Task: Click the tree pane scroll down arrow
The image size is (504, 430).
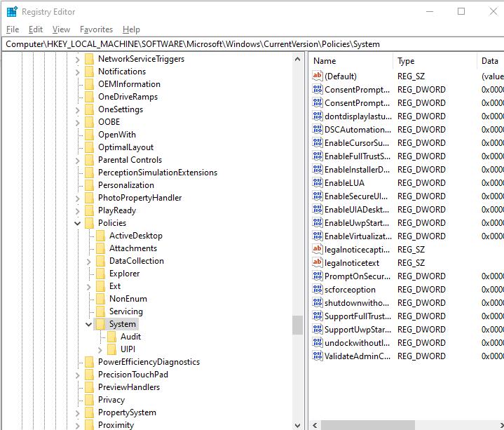Action: coord(297,425)
